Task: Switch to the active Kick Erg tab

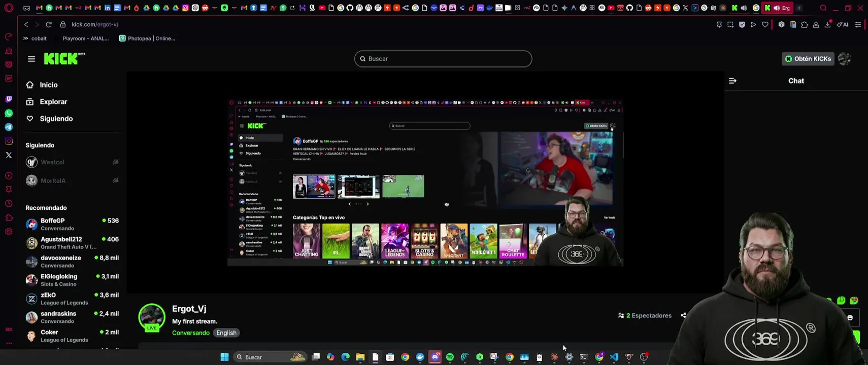Action: tap(777, 8)
